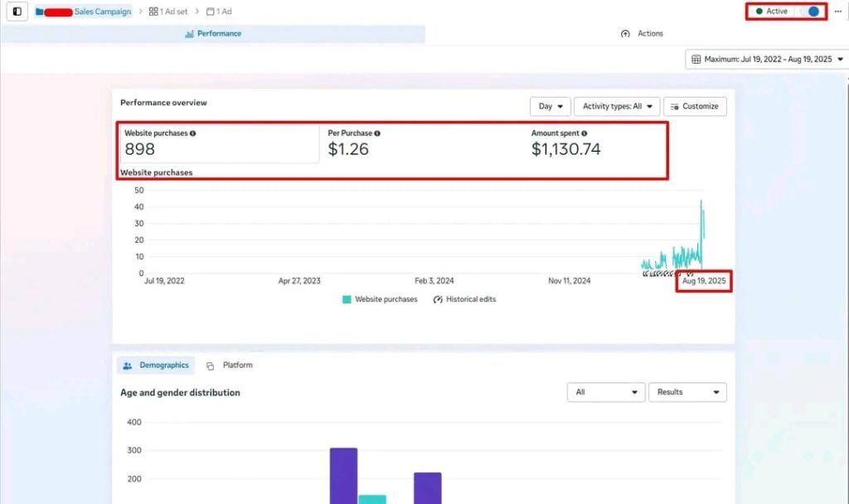Click the Historical edits legend icon
Screen dimensions: 849x504
click(x=438, y=299)
